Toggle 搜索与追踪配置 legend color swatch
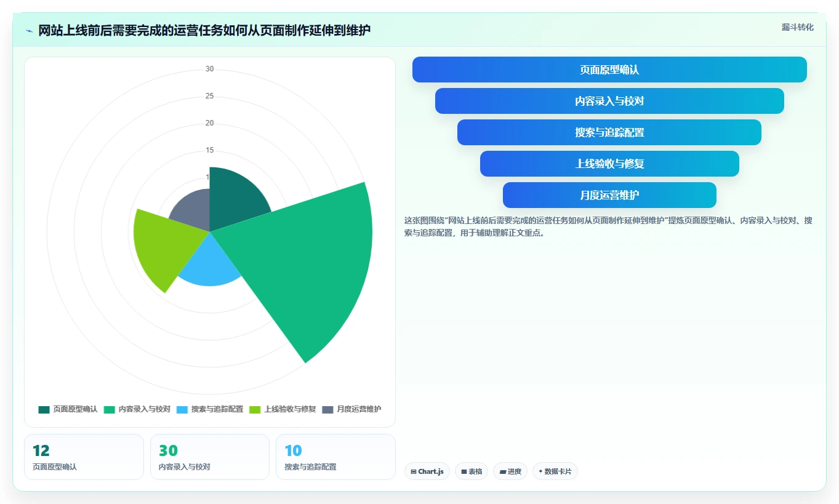Screen dimensions: 839x504 [x=182, y=409]
